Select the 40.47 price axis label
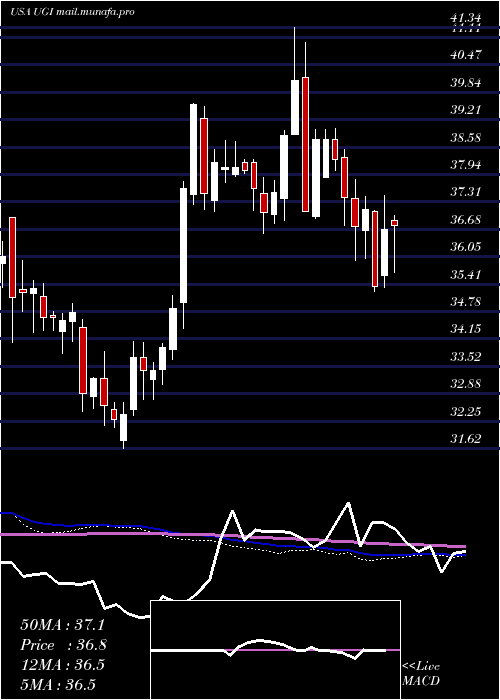The height and width of the screenshot is (700, 500). [466, 55]
